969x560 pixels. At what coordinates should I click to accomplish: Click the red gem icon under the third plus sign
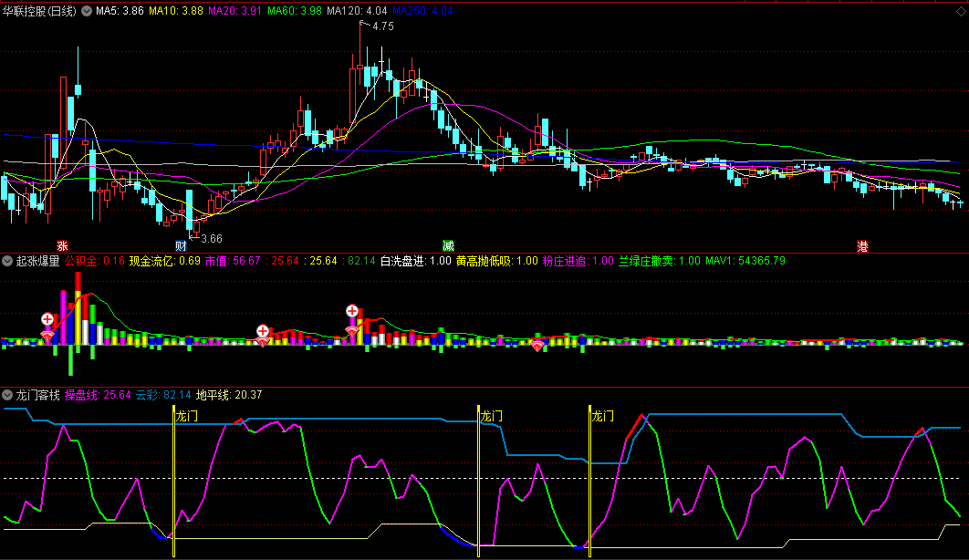(352, 332)
